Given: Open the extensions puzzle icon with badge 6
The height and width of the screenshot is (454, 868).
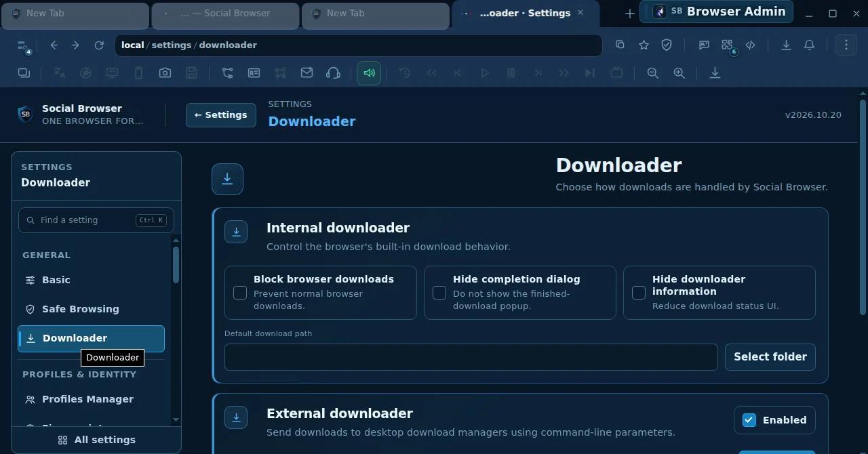Looking at the screenshot, I should (728, 45).
